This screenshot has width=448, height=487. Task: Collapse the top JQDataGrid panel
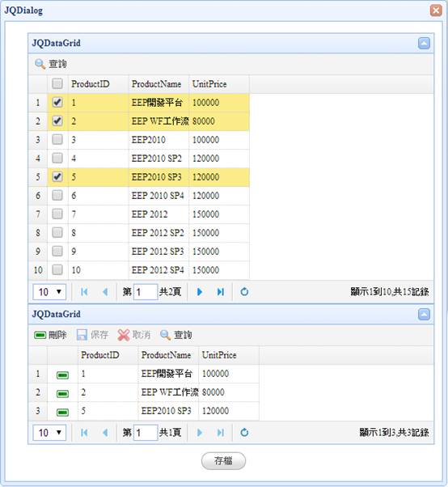[x=424, y=43]
